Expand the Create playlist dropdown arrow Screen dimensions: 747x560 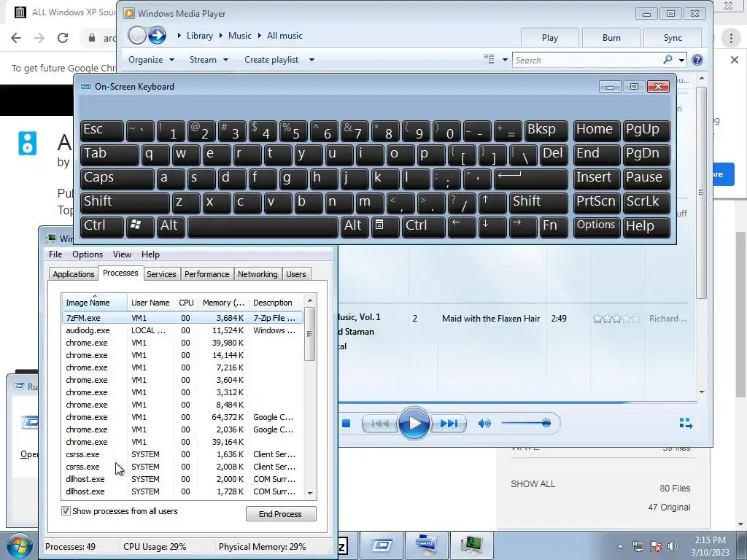click(311, 60)
